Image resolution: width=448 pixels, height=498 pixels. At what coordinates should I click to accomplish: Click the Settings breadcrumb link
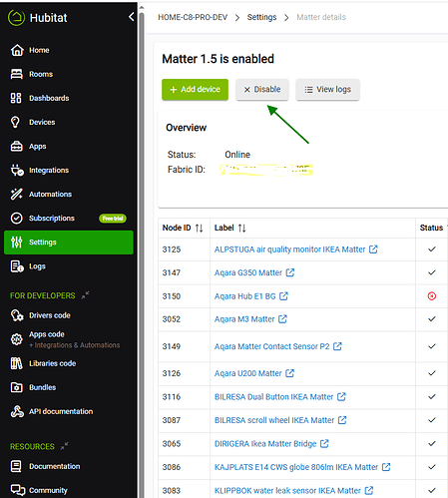[261, 17]
